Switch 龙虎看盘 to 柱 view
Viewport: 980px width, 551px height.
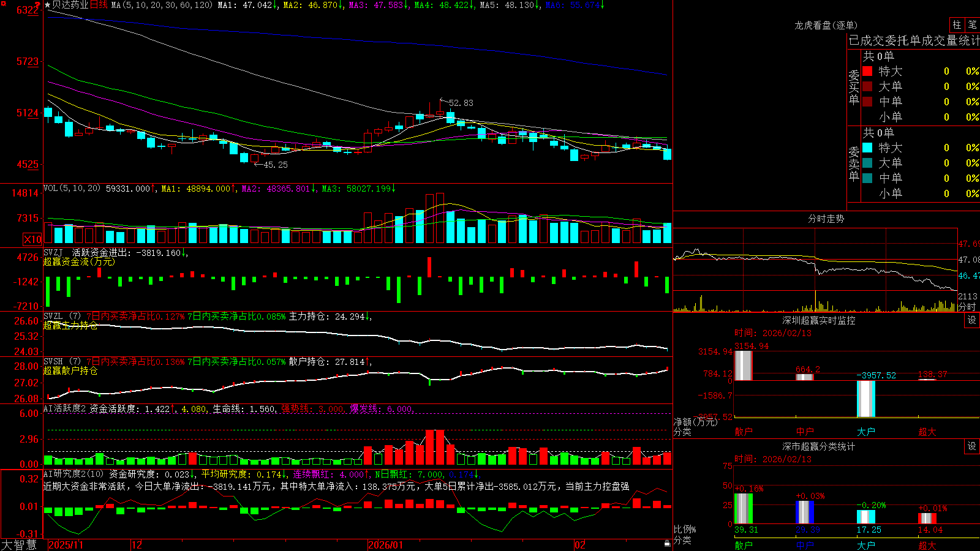pos(957,24)
